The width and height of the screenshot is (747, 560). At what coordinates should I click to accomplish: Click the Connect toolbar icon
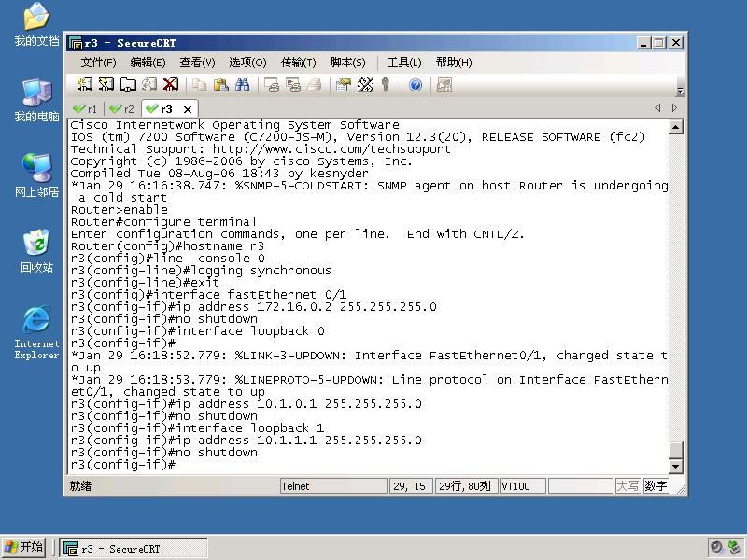point(85,85)
